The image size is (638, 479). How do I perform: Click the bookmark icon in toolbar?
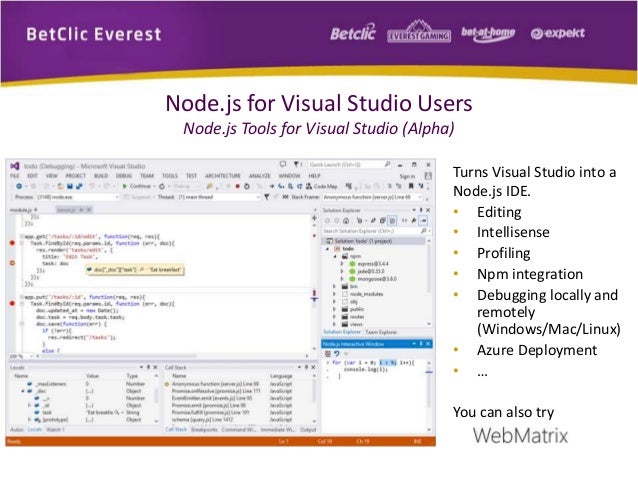411,186
